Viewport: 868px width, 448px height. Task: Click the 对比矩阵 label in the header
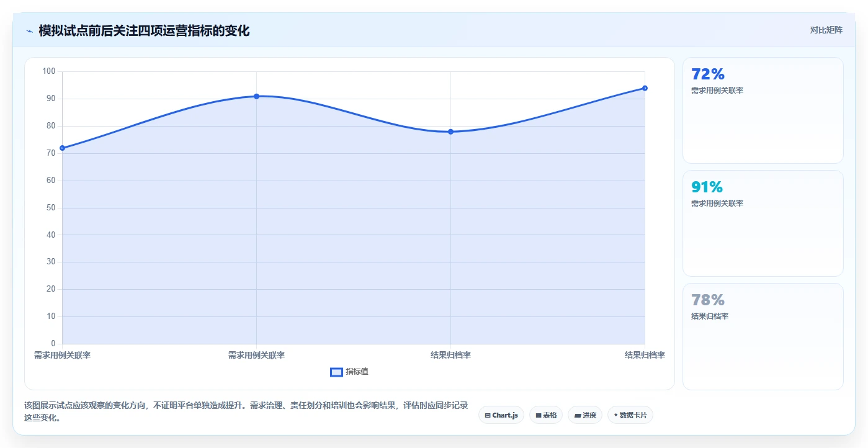coord(826,30)
